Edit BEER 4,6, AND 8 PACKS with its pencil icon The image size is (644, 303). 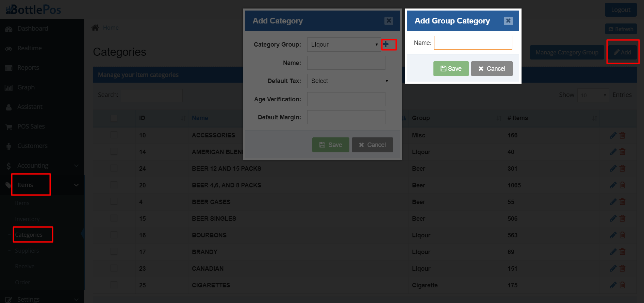(x=613, y=185)
